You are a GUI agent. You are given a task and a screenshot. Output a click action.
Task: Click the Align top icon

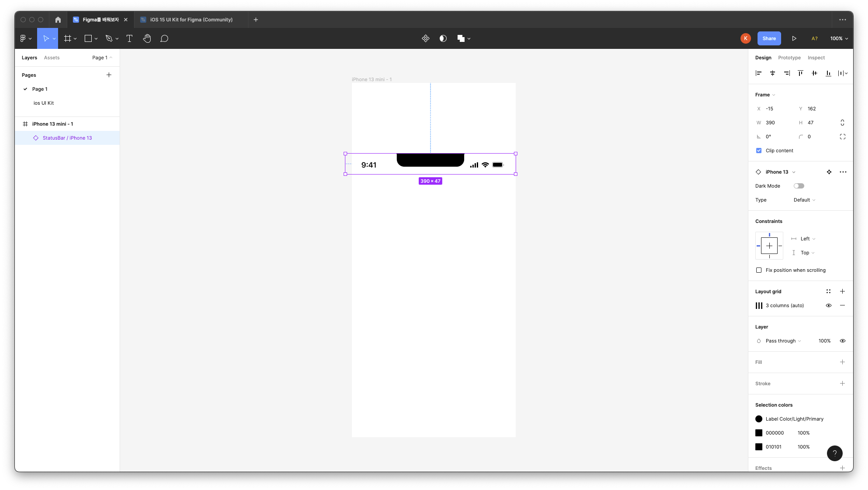[x=800, y=73]
